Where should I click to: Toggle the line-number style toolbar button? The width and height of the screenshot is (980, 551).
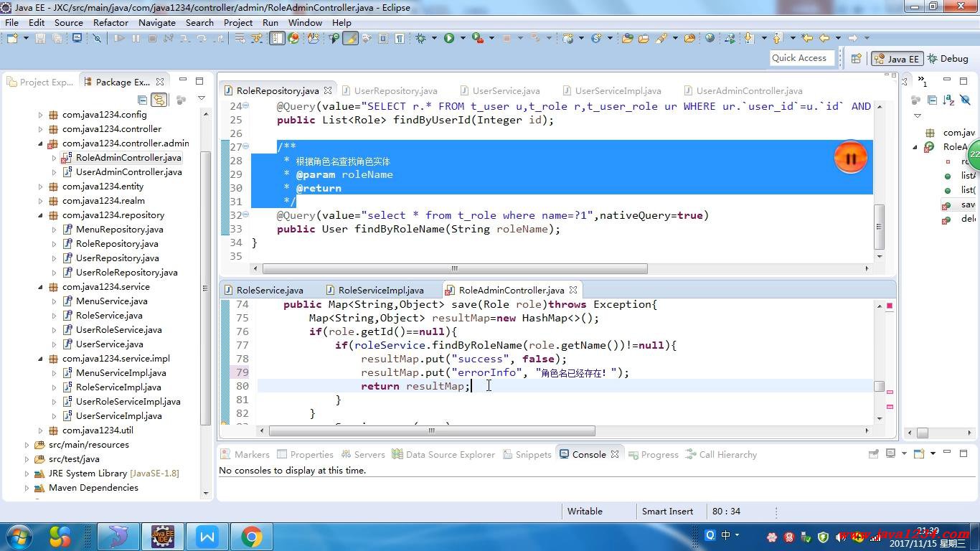[277, 38]
